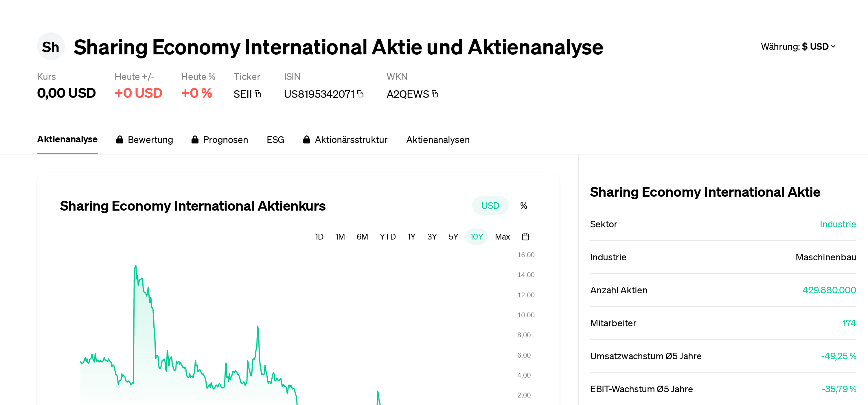Select the 1M chart range
Screen dimensions: 868x405
(x=340, y=237)
